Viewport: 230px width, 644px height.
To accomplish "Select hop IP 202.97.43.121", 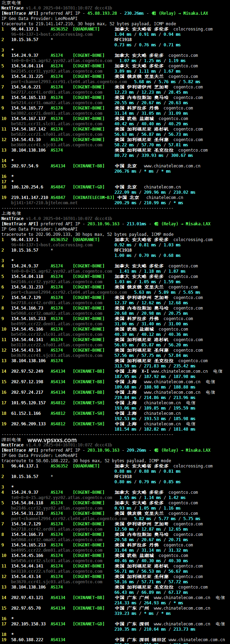I will (x=27, y=597).
